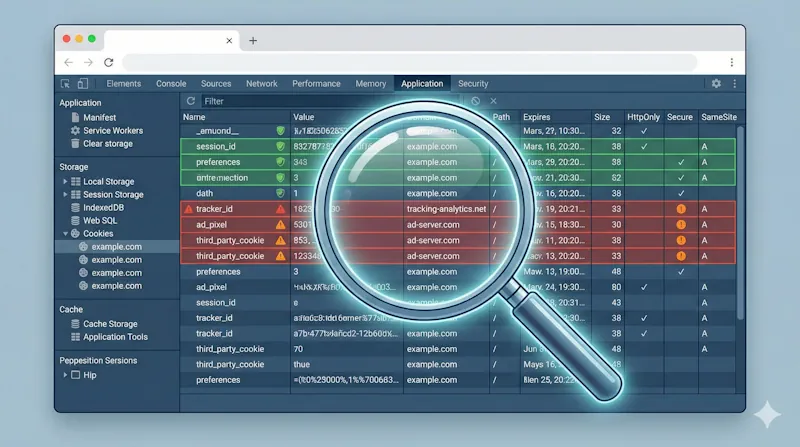Select the inspect element cursor icon
The image size is (800, 447).
[x=65, y=84]
